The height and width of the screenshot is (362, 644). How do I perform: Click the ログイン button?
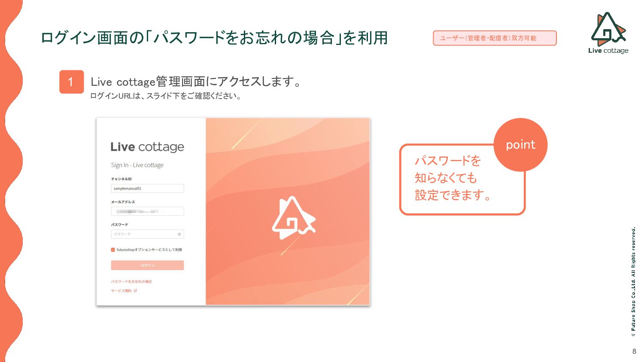tap(147, 265)
